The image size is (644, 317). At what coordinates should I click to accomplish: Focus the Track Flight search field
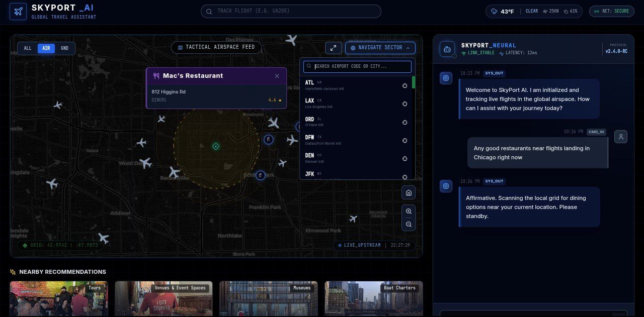291,11
